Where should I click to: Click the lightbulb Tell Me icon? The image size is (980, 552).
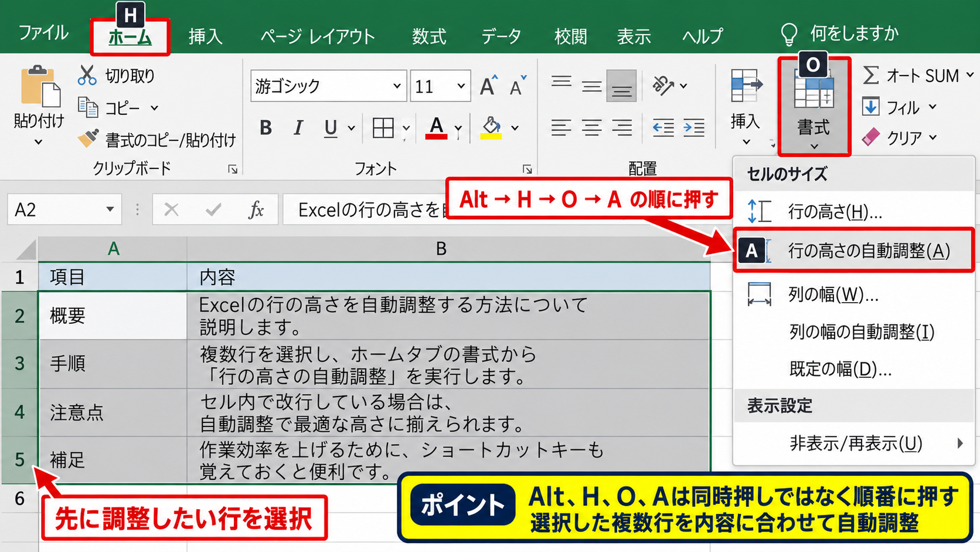tap(789, 35)
